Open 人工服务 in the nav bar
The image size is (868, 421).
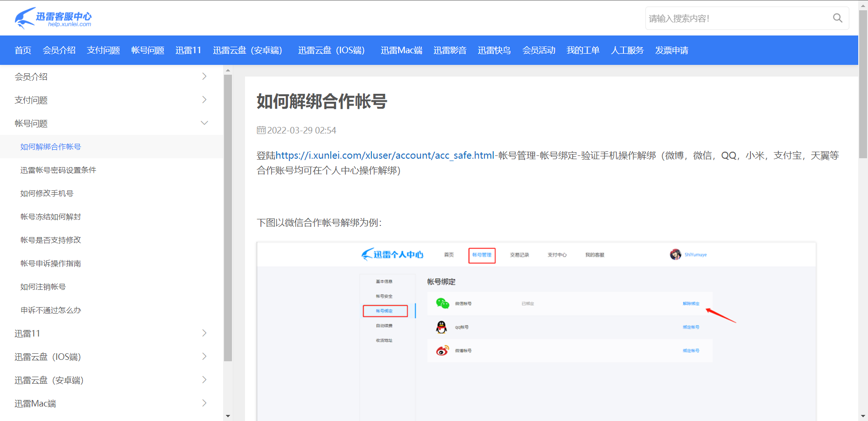[627, 50]
